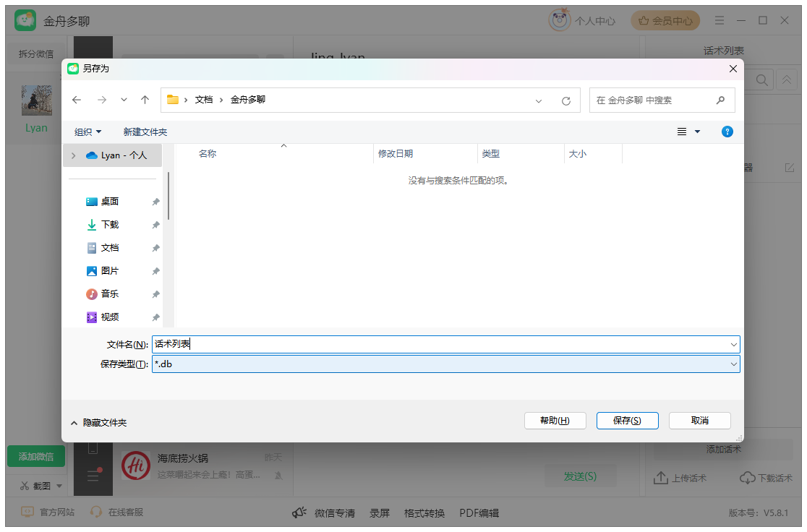The width and height of the screenshot is (807, 532).
Task: Click the 金舟多聊 breadcrumb segment
Action: pyautogui.click(x=248, y=100)
